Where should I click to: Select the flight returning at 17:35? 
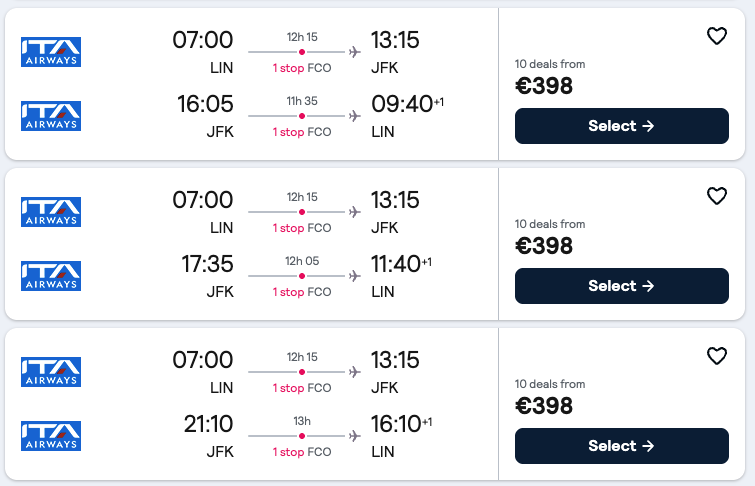pyautogui.click(x=621, y=286)
